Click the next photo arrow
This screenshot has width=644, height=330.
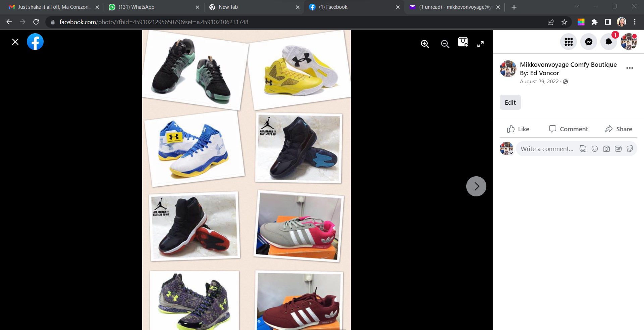476,186
